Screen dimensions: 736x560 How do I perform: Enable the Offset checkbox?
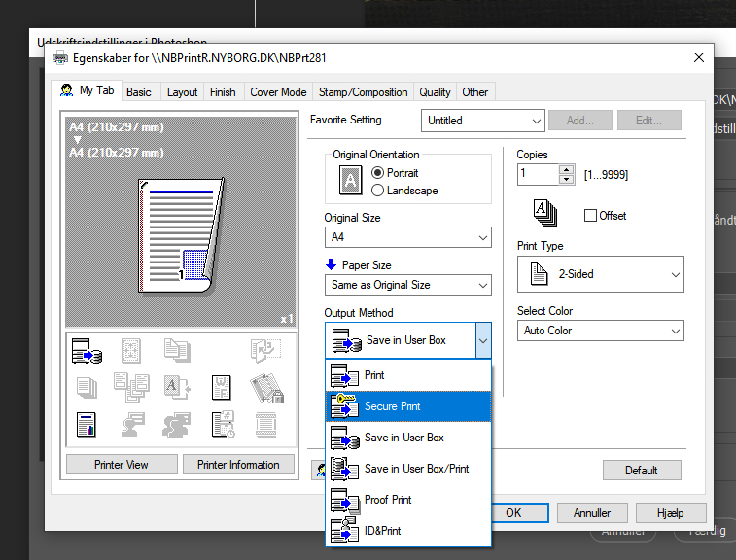pos(590,216)
